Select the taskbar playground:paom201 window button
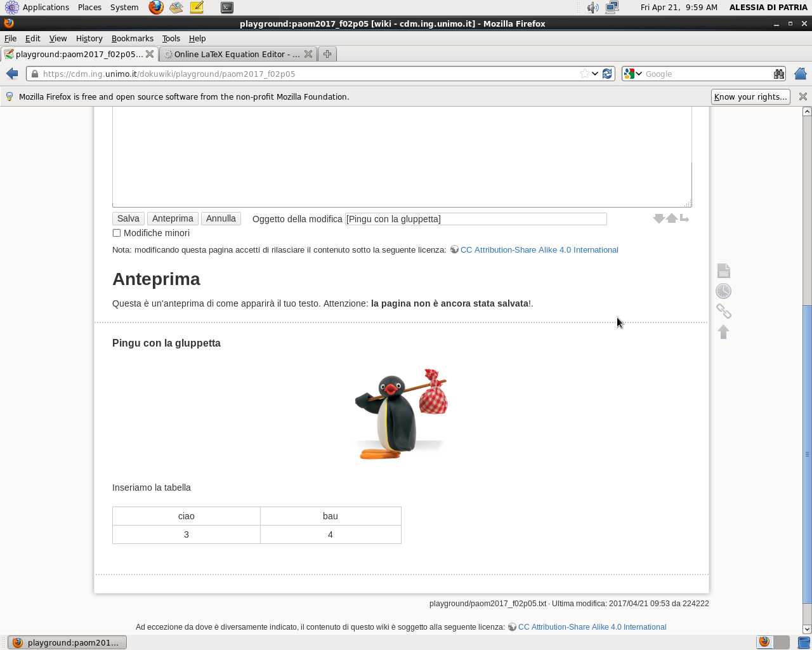The image size is (812, 650). 67,642
